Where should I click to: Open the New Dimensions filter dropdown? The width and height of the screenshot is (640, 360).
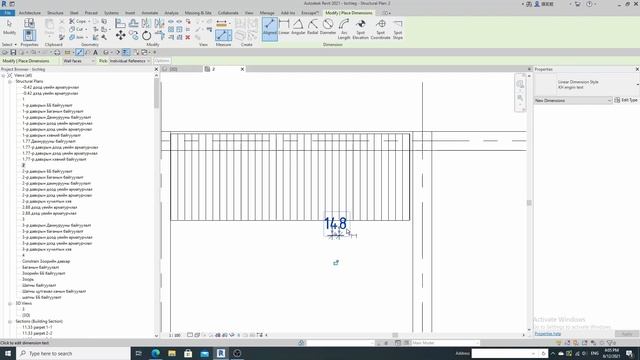[x=573, y=100]
